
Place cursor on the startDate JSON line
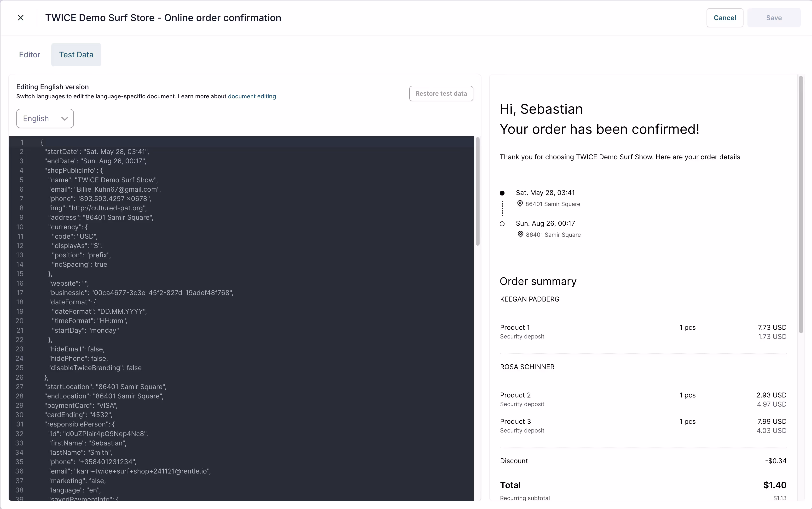point(97,152)
